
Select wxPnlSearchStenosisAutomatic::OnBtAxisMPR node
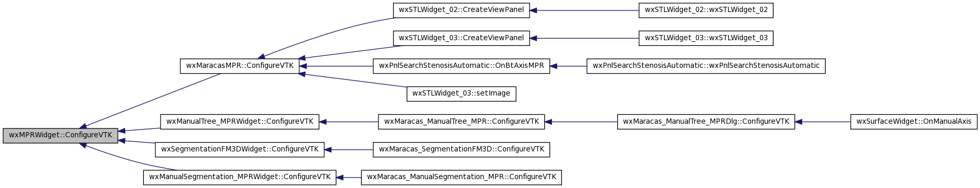tap(461, 66)
